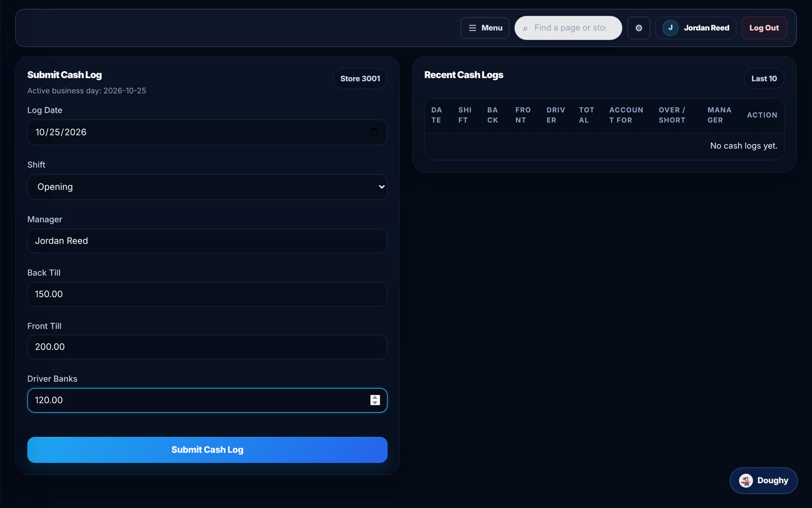Click the Back Till amount field

pos(207,294)
